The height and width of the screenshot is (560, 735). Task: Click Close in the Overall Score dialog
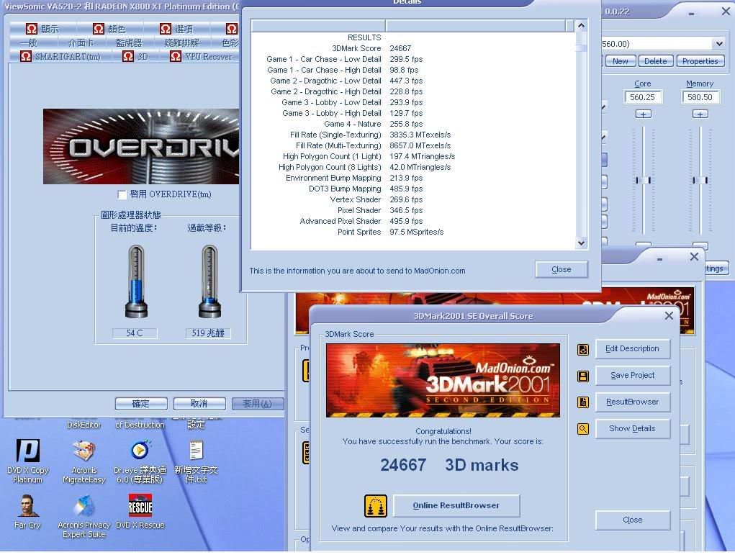pyautogui.click(x=632, y=520)
